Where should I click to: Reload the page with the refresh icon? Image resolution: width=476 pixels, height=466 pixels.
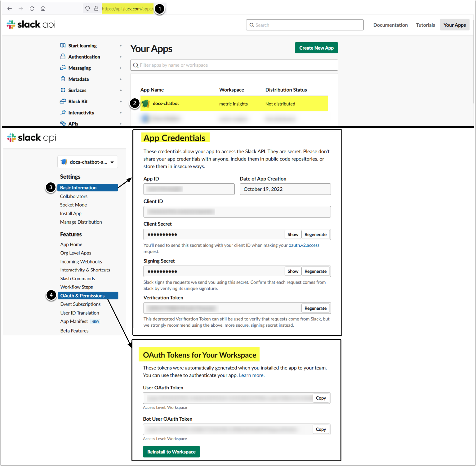click(32, 9)
